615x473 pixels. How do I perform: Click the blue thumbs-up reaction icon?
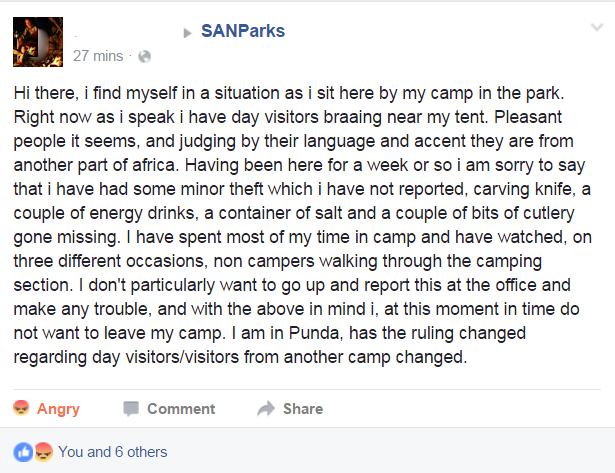point(23,452)
